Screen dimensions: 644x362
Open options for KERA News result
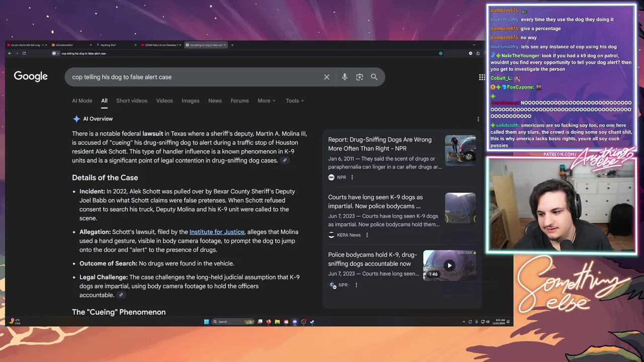(x=367, y=235)
